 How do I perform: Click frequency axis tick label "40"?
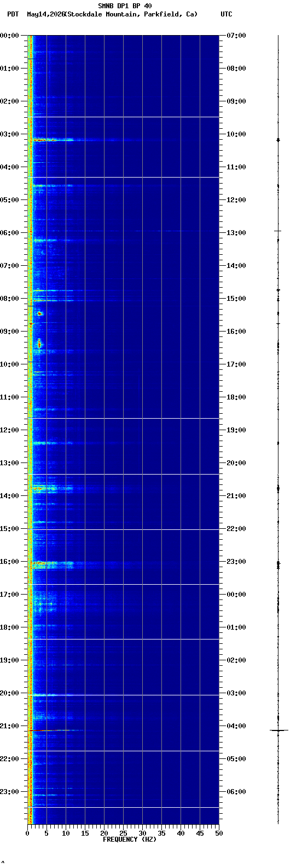pyautogui.click(x=181, y=833)
